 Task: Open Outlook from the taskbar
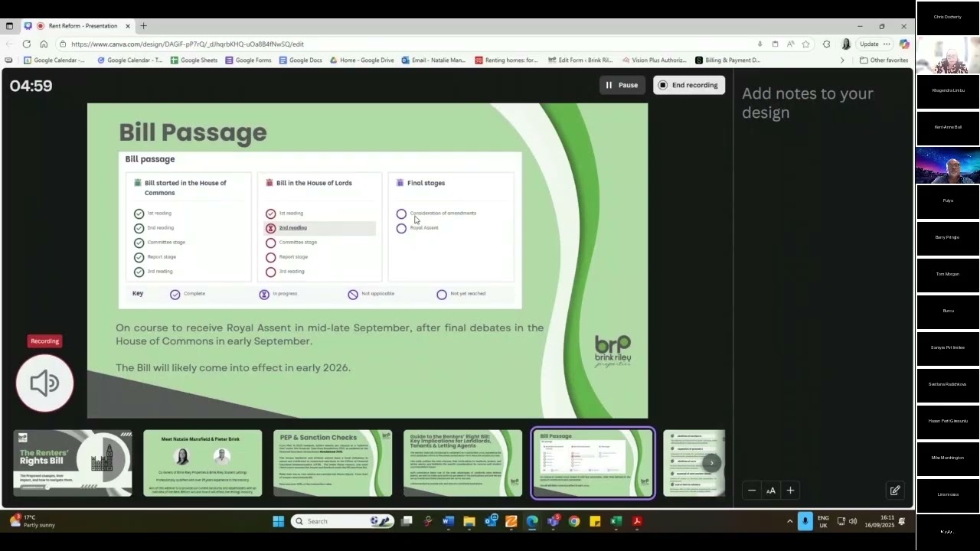[x=490, y=521]
